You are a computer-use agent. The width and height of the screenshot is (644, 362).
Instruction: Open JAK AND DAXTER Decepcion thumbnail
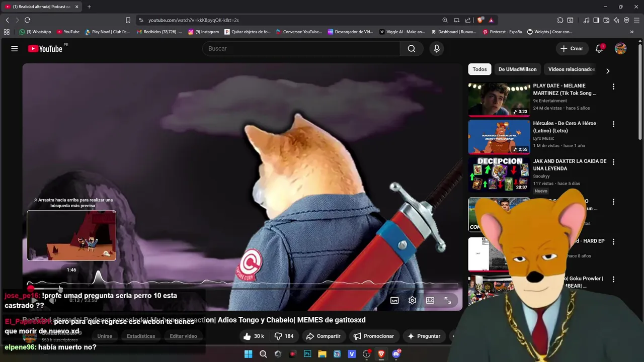coord(499,174)
